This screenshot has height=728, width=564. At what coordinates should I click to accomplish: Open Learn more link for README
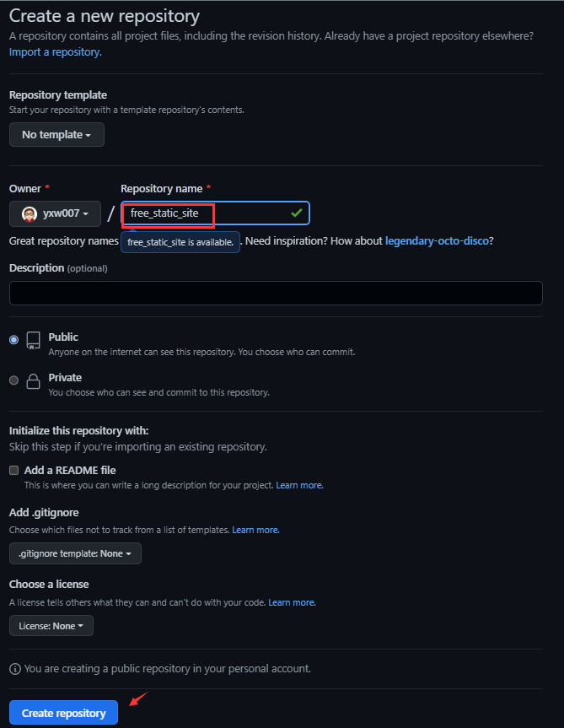pyautogui.click(x=299, y=485)
